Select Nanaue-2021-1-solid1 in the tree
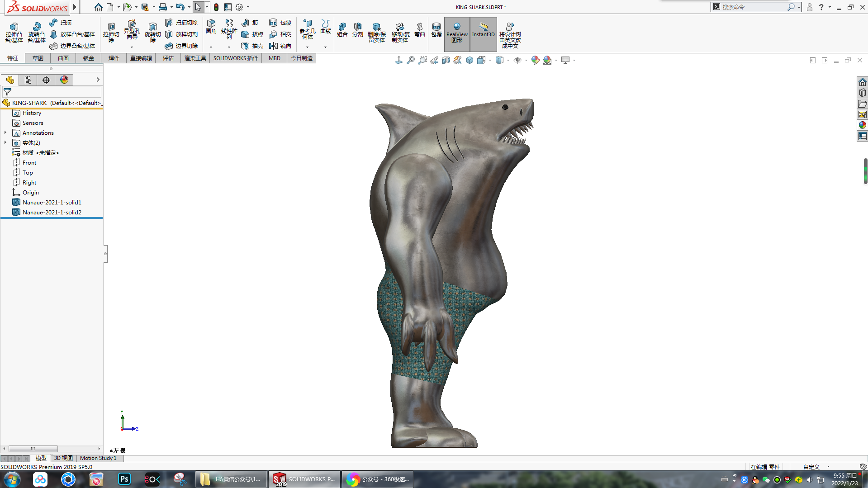 tap(52, 203)
